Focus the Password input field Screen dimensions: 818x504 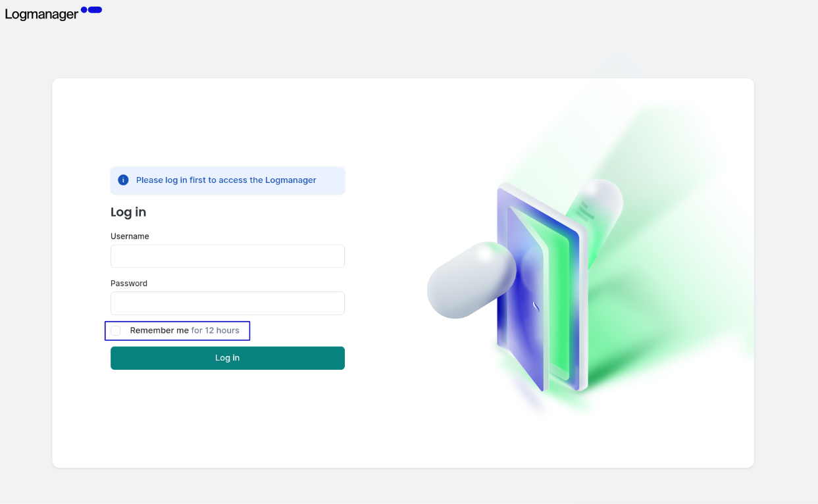click(227, 303)
